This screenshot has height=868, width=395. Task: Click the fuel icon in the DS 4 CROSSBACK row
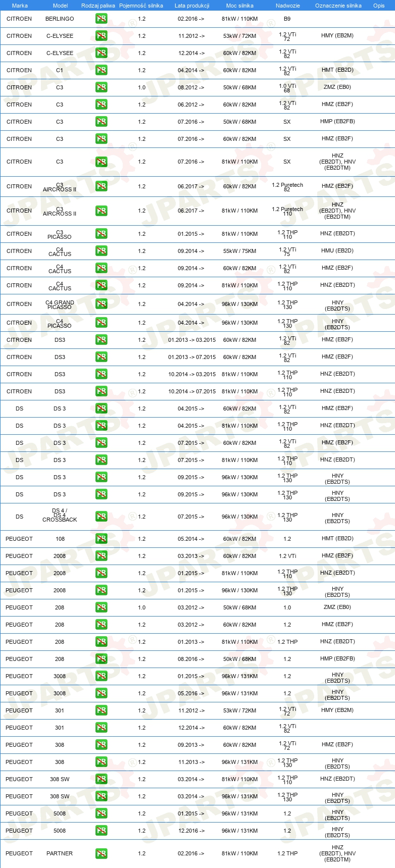101,517
